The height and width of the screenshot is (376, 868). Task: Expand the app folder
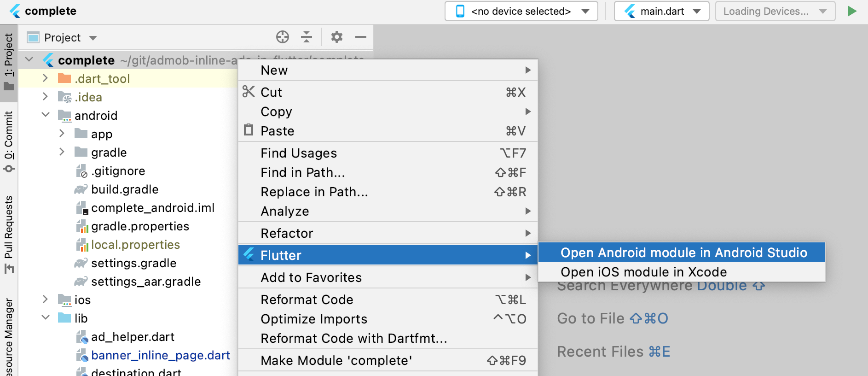[x=62, y=133]
